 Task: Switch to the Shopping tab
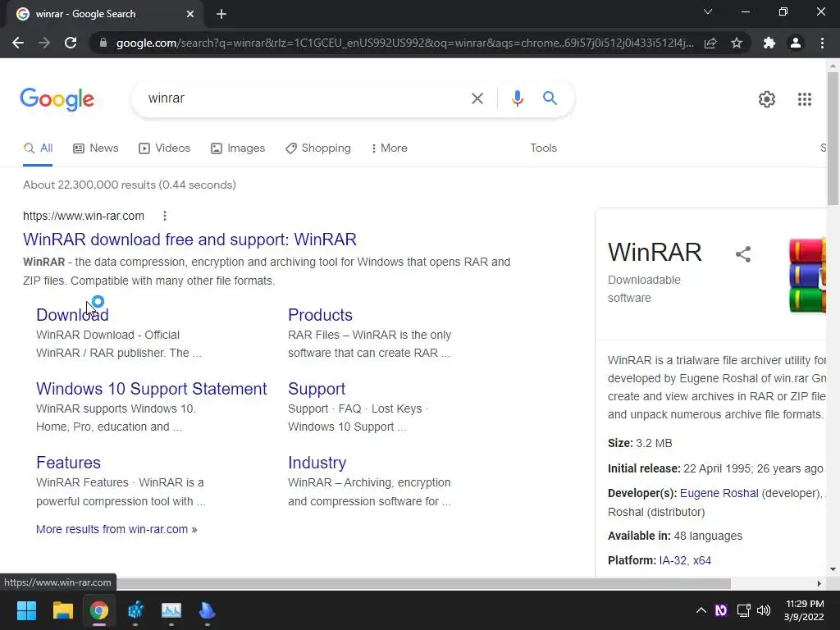click(x=318, y=148)
